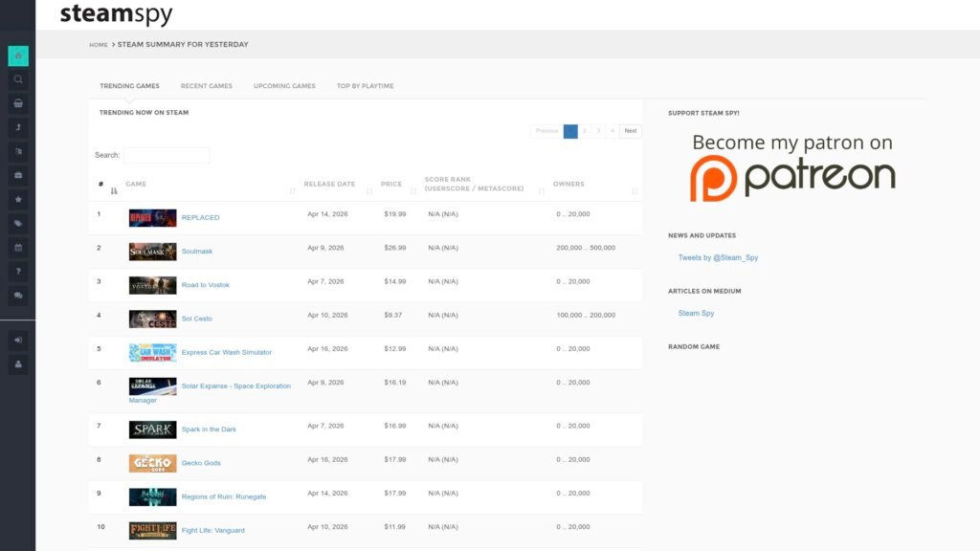Click the Tweets by @Steam_Spy link
This screenshot has width=980, height=551.
pyautogui.click(x=718, y=258)
